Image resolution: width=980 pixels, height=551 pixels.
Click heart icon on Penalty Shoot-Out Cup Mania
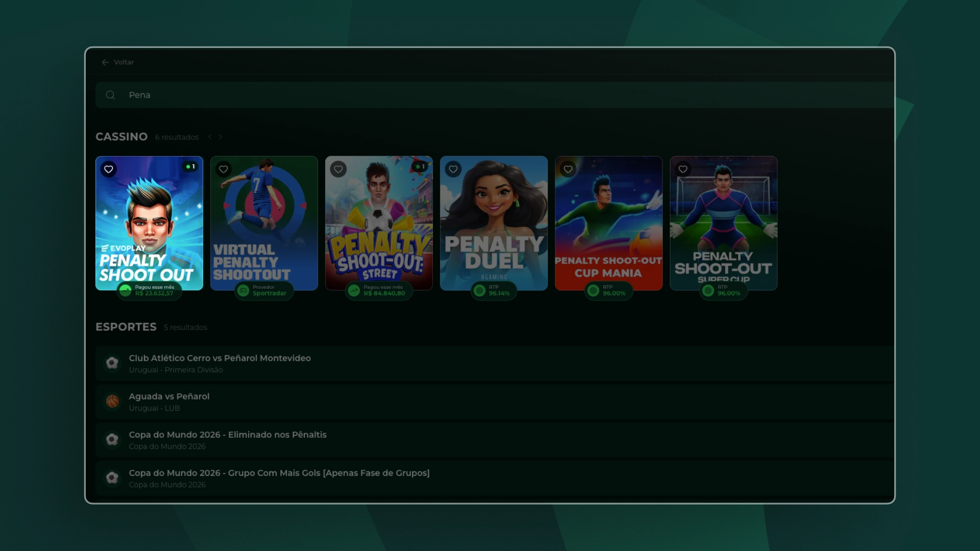click(568, 169)
